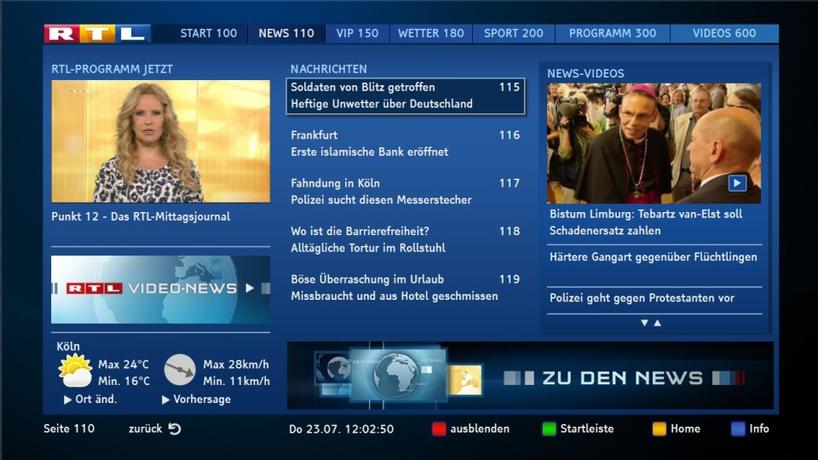Viewport: 818px width, 460px height.
Task: Open the Startleiste via its label
Action: (587, 429)
